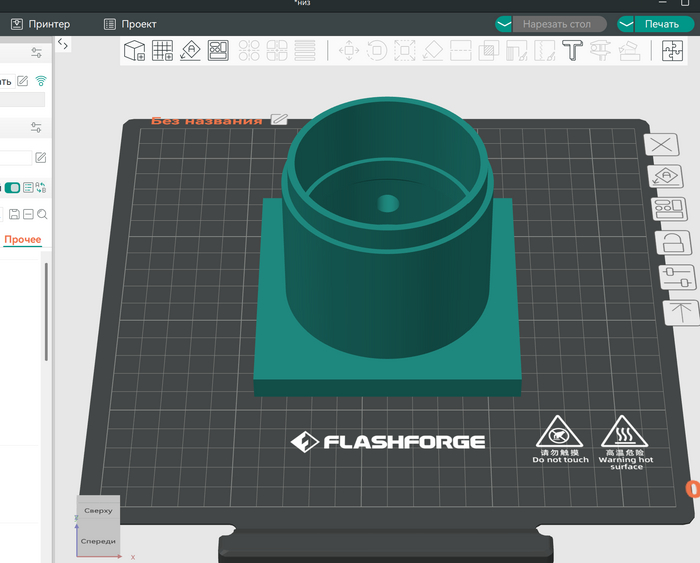This screenshot has width=700, height=563.
Task: Open the Assembly view puzzle icon
Action: pos(672,50)
